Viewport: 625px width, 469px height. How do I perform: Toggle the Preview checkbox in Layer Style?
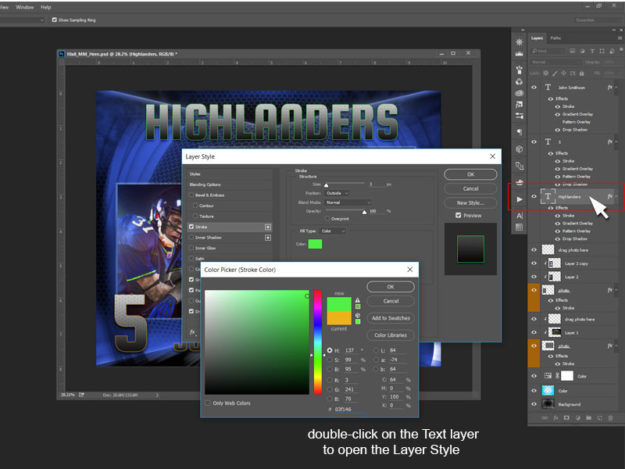pyautogui.click(x=458, y=215)
